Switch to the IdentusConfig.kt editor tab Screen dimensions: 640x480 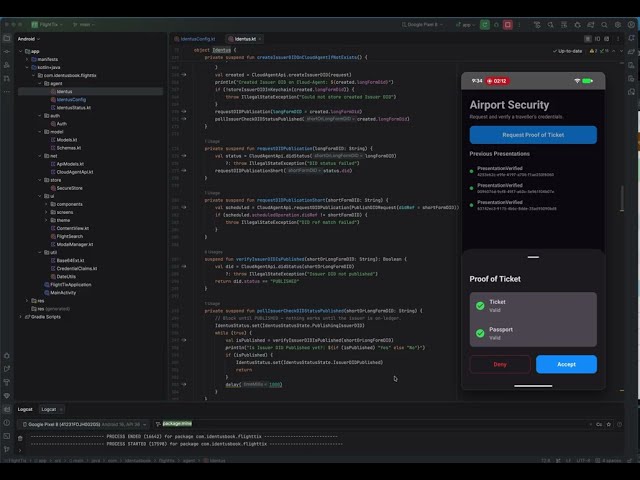point(195,39)
